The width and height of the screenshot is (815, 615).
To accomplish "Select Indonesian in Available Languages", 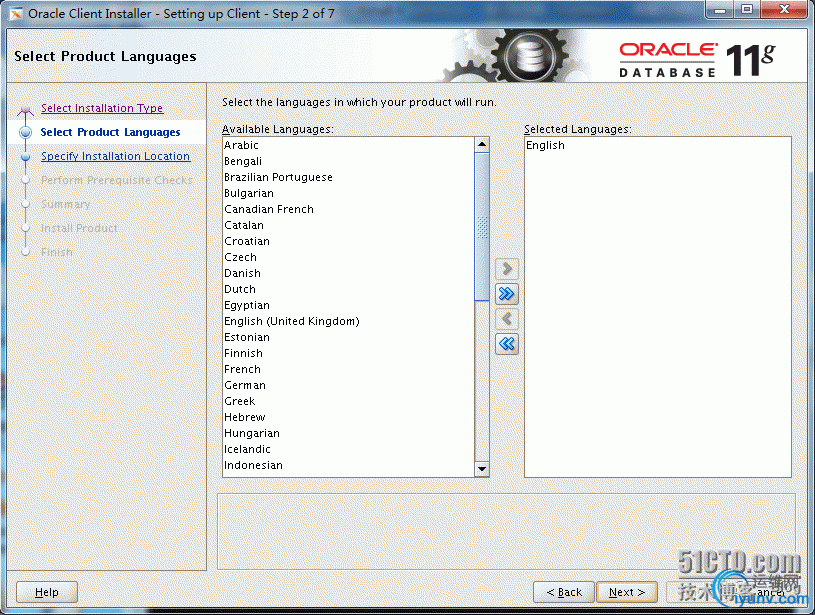I will coord(348,465).
